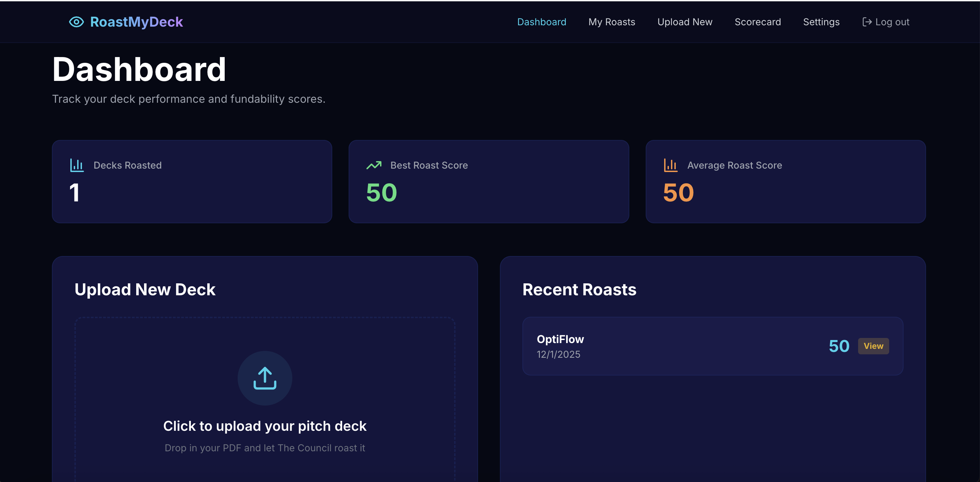980x482 pixels.
Task: Click the log out icon
Action: tap(868, 22)
